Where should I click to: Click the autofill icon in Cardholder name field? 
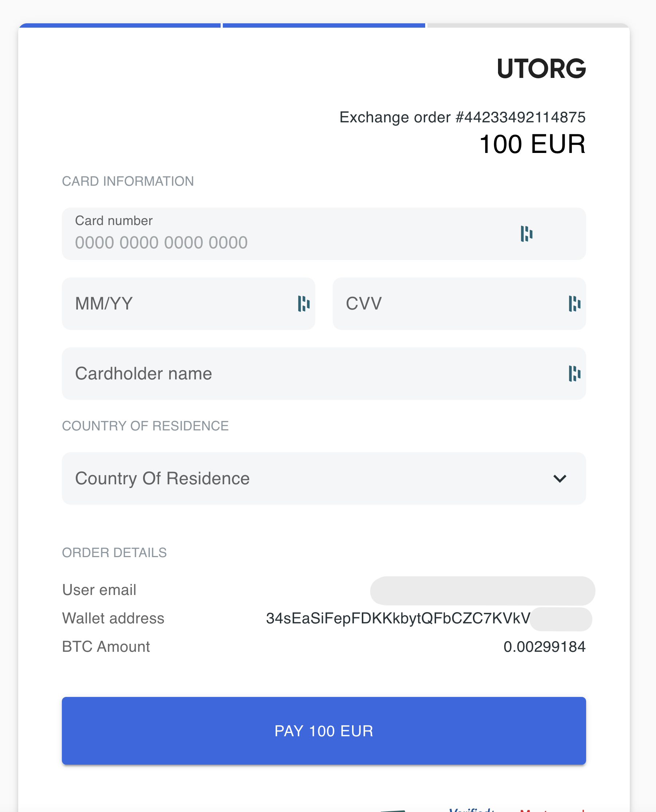tap(574, 374)
